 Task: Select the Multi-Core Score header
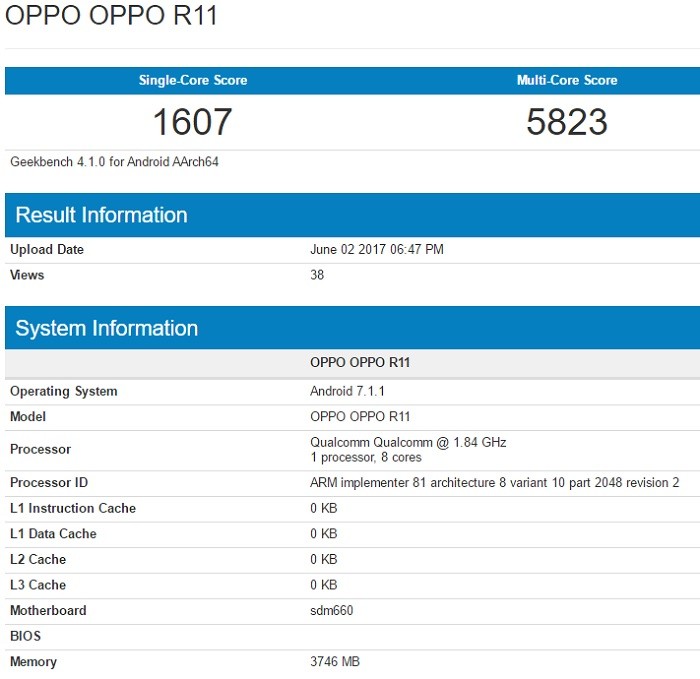point(567,80)
